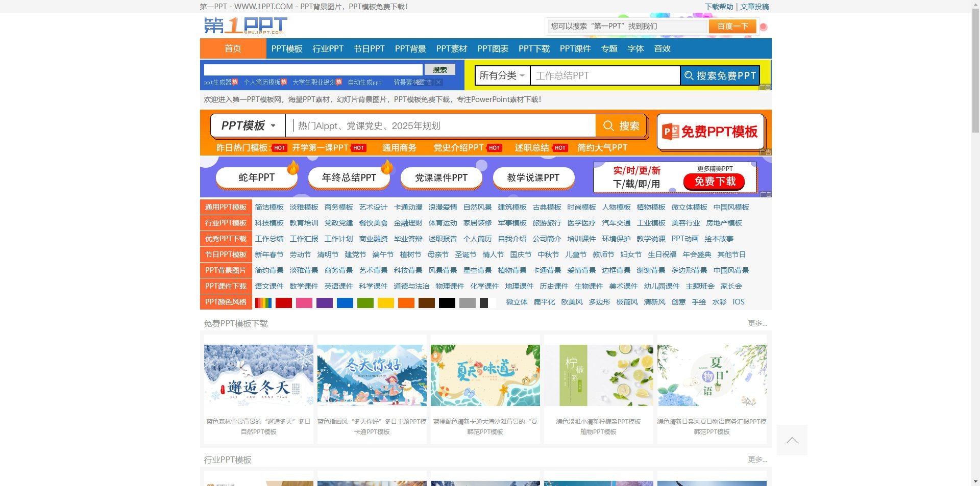Click the PowerPoint icon in 免费PPT模板 banner
Image resolution: width=980 pixels, height=486 pixels.
(x=670, y=132)
